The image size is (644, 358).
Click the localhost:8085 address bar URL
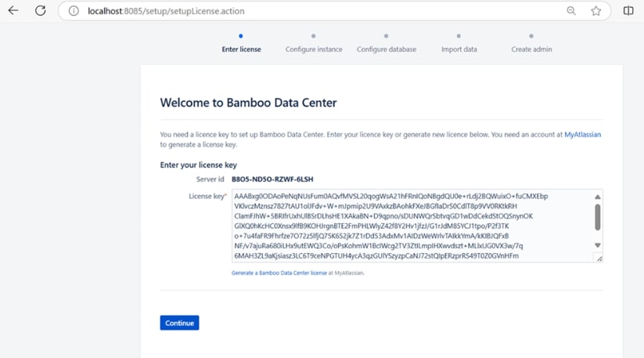click(x=166, y=11)
